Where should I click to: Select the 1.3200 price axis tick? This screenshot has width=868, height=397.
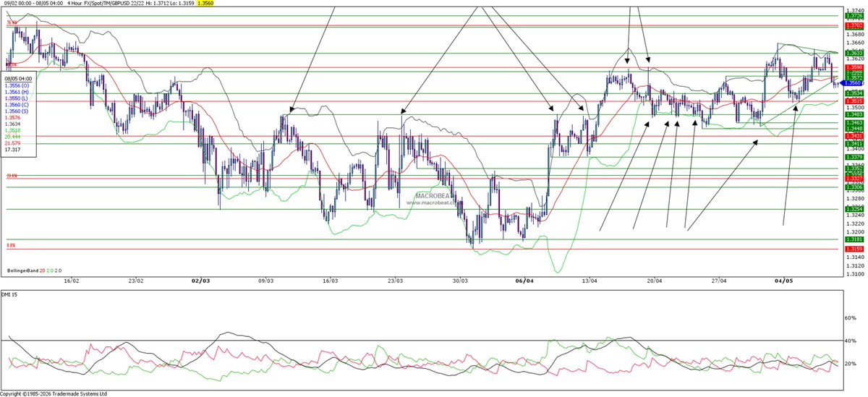point(854,232)
